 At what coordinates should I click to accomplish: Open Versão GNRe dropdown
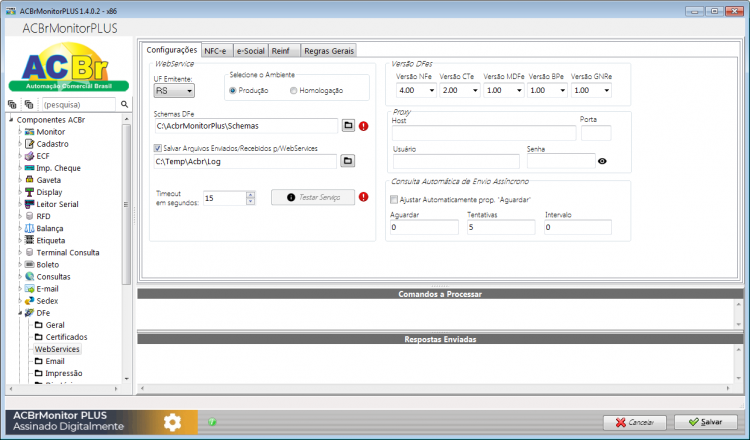591,90
